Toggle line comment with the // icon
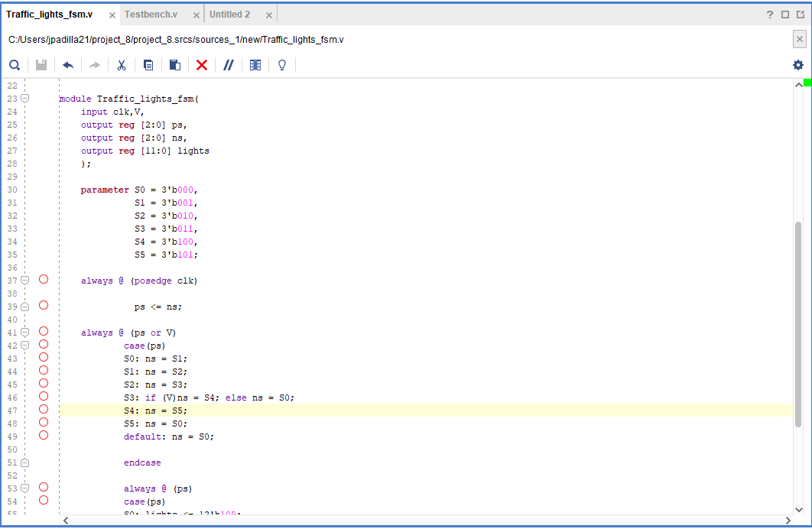 pos(228,65)
